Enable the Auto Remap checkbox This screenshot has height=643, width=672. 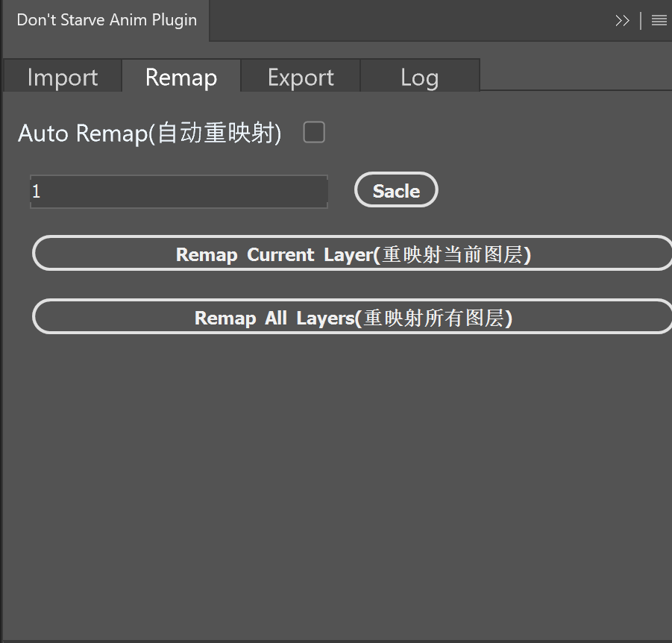click(314, 133)
